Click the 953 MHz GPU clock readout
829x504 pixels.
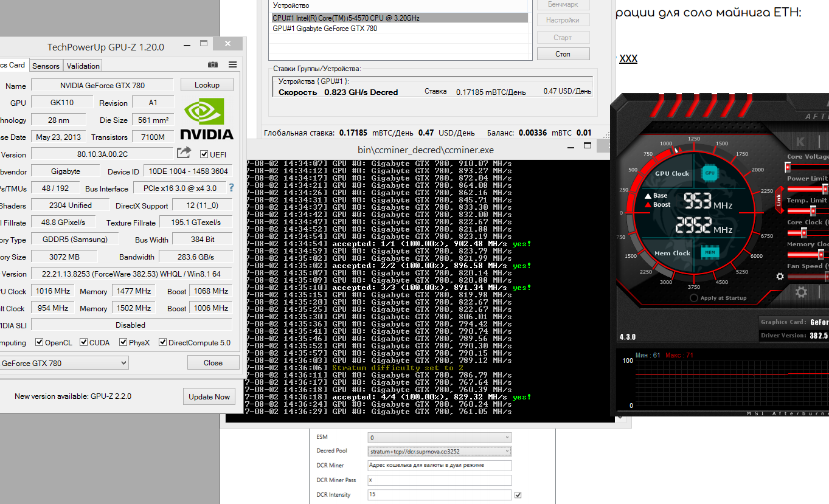708,201
